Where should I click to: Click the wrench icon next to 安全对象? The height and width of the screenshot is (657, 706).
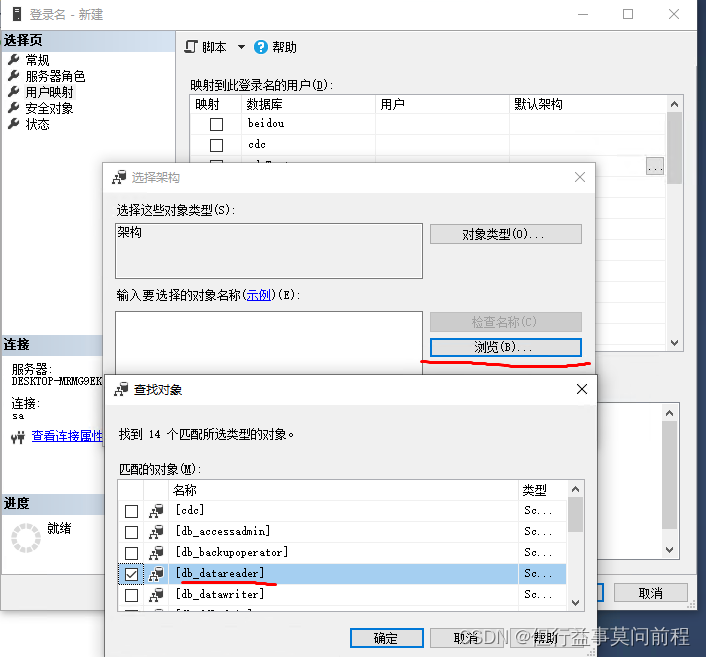(14, 108)
